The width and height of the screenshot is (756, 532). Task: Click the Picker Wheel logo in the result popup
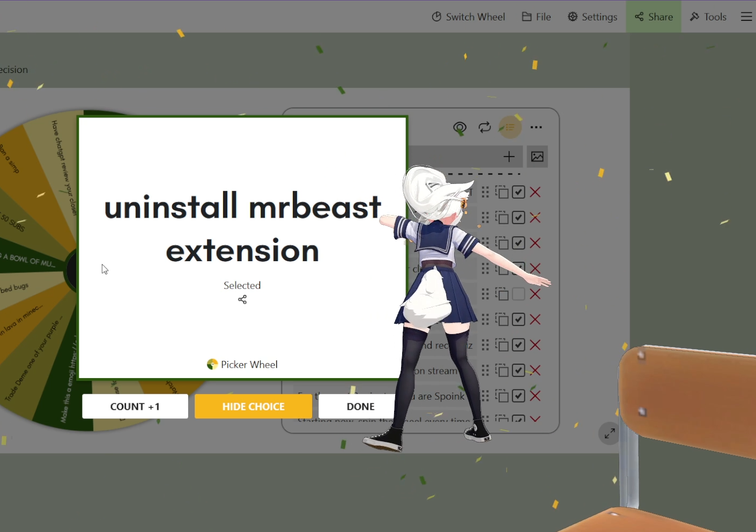[x=242, y=365]
